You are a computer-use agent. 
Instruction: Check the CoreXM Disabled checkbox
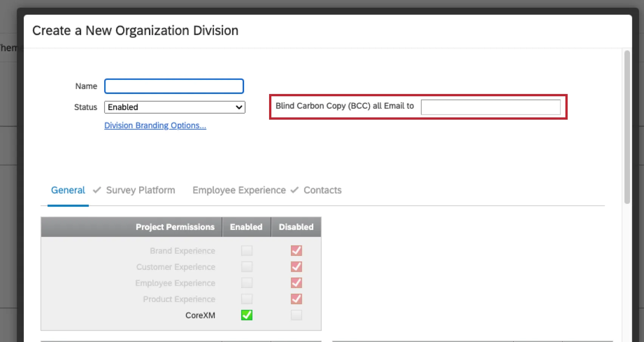(296, 315)
